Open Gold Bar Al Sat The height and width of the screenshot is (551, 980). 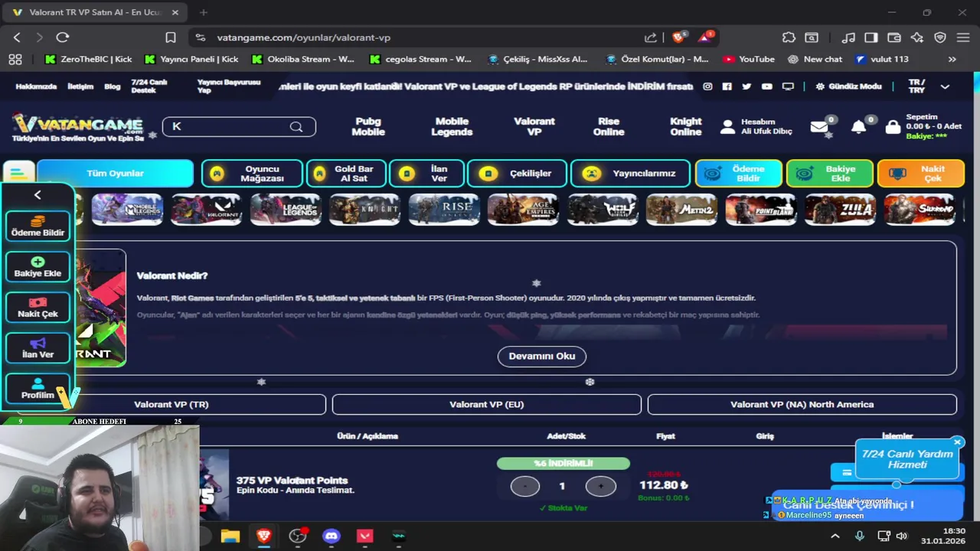(346, 174)
